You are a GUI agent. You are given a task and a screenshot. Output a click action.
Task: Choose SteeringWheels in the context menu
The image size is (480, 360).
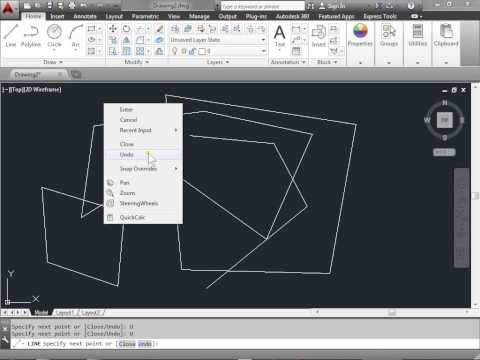pos(143,203)
